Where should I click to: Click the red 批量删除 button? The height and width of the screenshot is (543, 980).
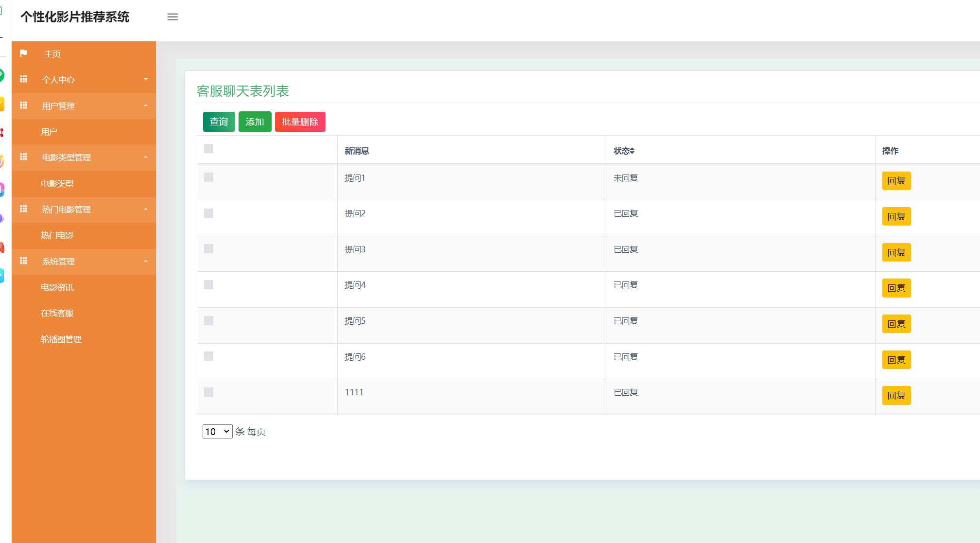(x=300, y=122)
